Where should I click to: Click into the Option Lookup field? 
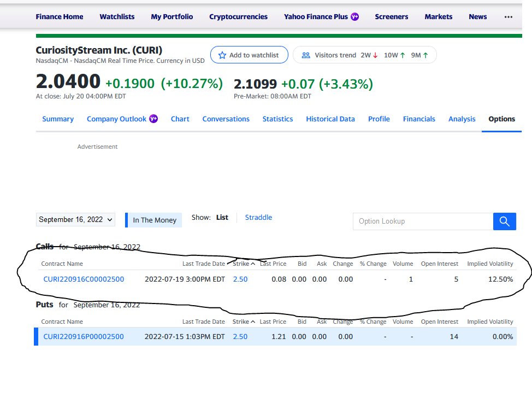pyautogui.click(x=423, y=221)
